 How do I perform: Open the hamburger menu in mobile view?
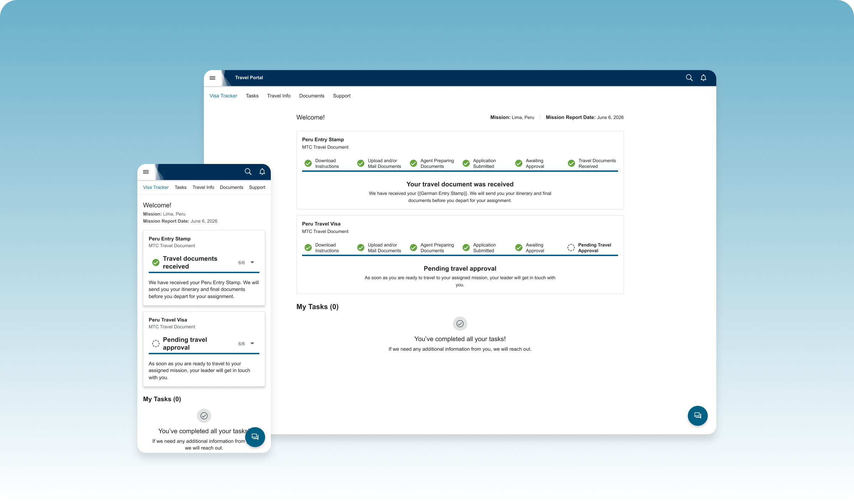146,172
